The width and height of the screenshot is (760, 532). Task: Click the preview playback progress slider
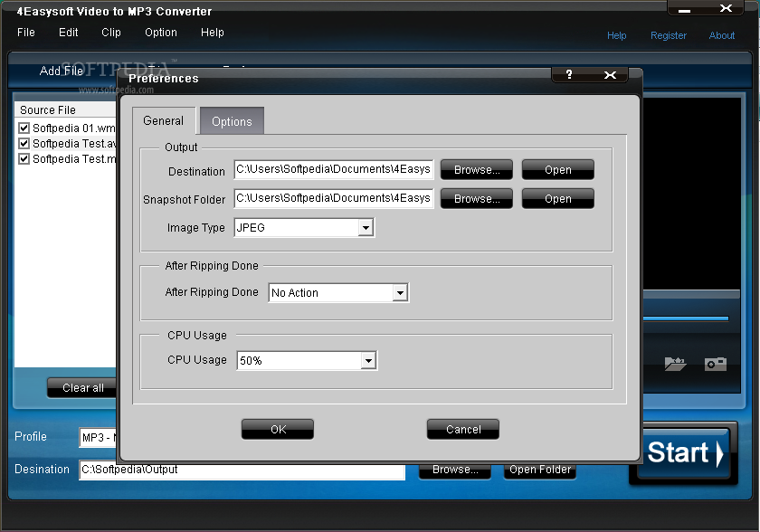pos(686,318)
